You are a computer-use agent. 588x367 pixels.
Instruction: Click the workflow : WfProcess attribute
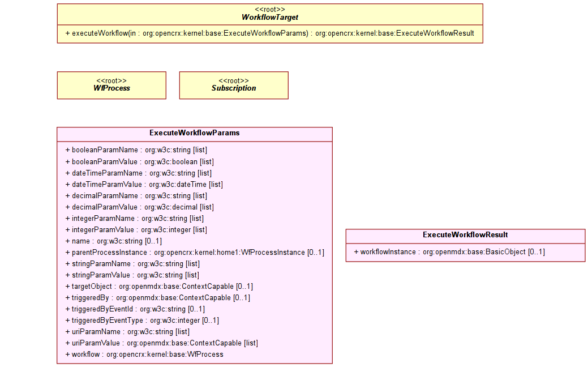point(144,354)
